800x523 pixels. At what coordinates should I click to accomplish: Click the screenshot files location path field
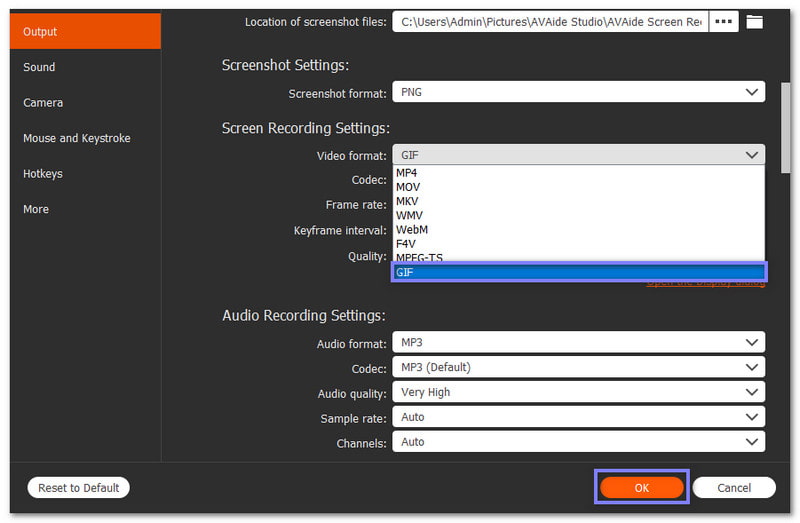click(550, 22)
